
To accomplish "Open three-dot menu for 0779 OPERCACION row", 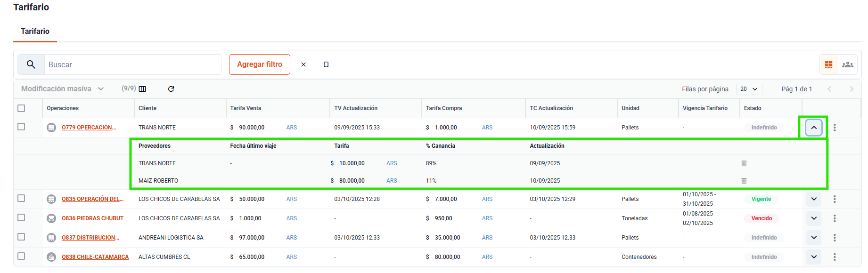I will [x=835, y=128].
